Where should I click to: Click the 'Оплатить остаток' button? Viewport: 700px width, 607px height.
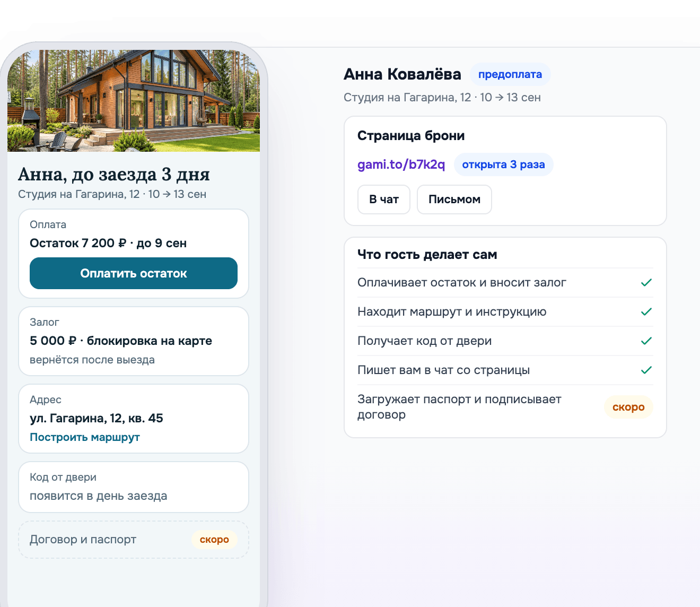(x=134, y=273)
